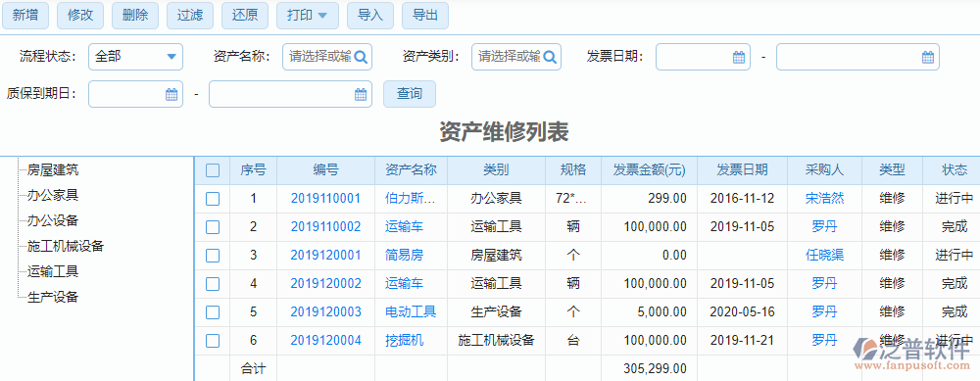
Task: Click the 修改 button
Action: pyautogui.click(x=80, y=16)
